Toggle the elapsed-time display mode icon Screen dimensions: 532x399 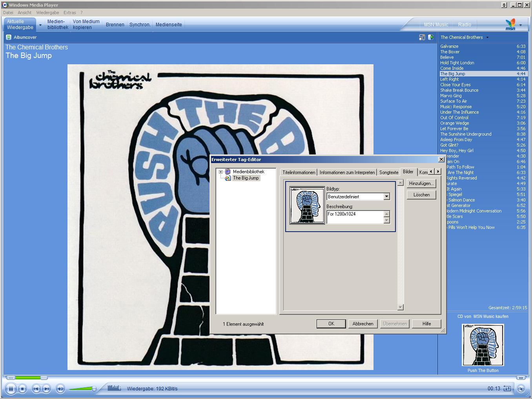507,389
